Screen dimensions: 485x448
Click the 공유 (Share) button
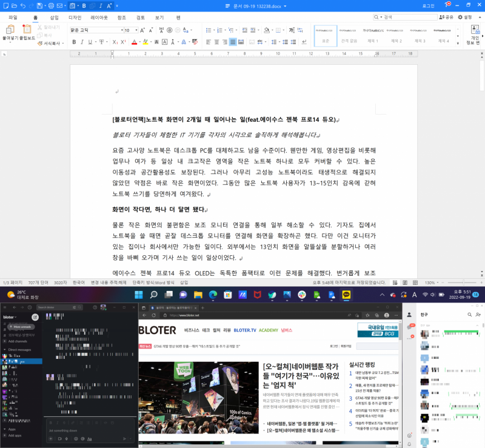click(446, 18)
